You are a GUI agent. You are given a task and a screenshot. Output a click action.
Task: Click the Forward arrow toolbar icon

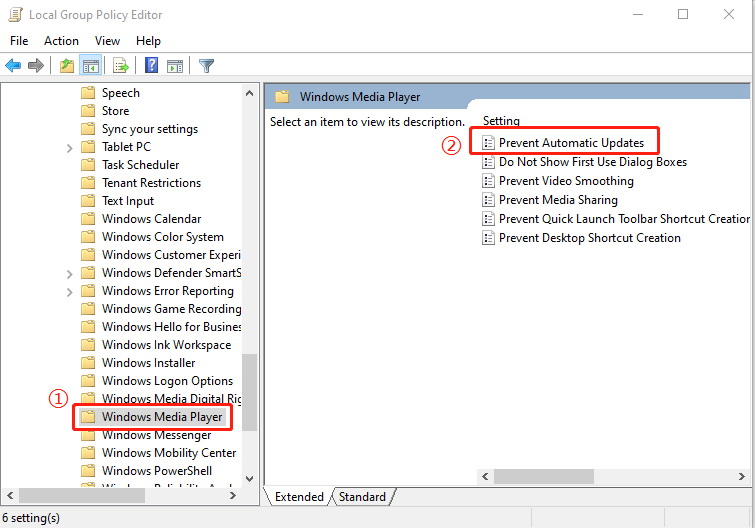(x=36, y=65)
